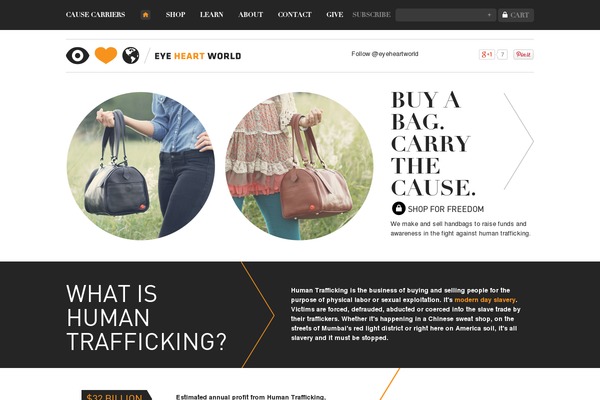Open the subscribe dropdown arrow

(489, 15)
